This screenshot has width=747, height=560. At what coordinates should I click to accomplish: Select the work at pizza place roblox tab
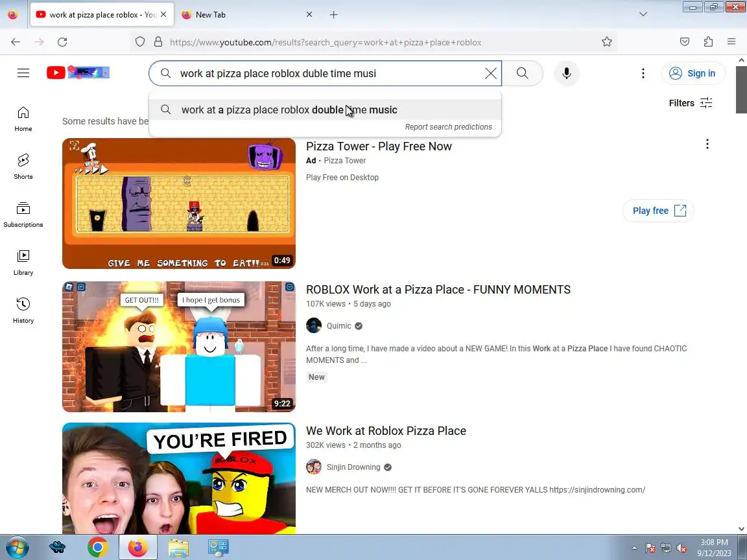[102, 15]
